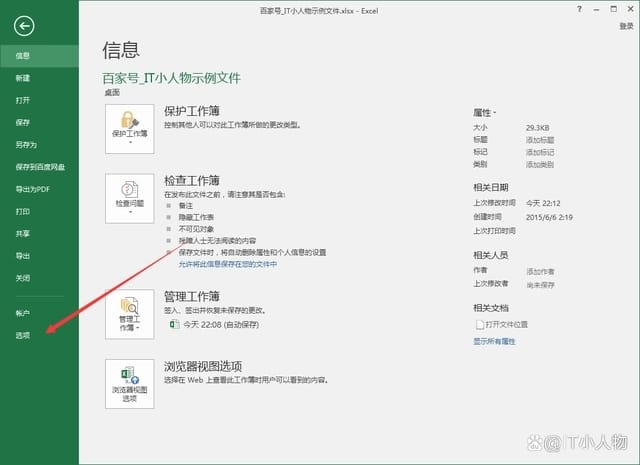Click the 添加类别 field

pos(540,165)
